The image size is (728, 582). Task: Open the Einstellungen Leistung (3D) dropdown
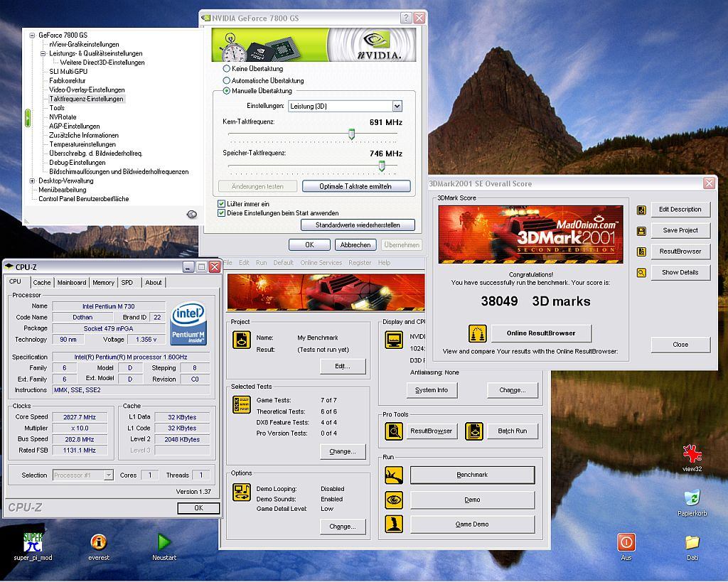tap(397, 107)
